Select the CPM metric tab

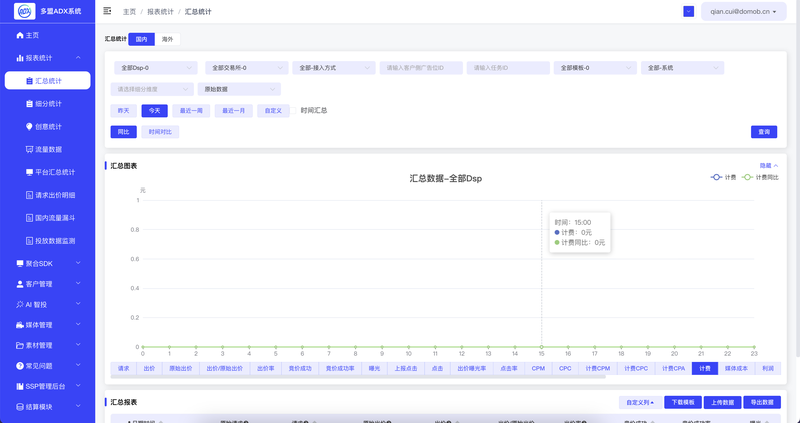coord(538,368)
